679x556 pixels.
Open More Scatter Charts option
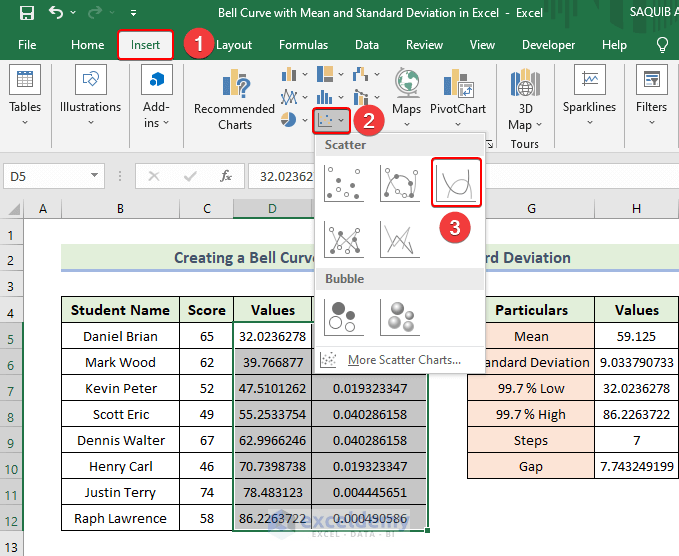point(399,359)
